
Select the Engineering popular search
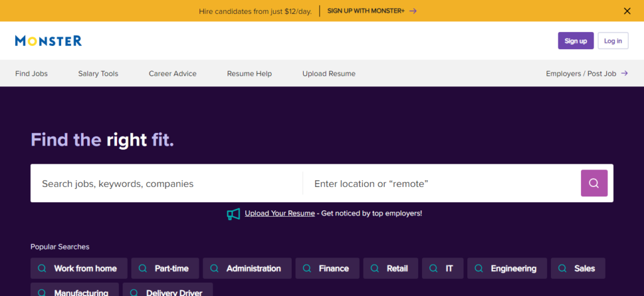[508, 268]
